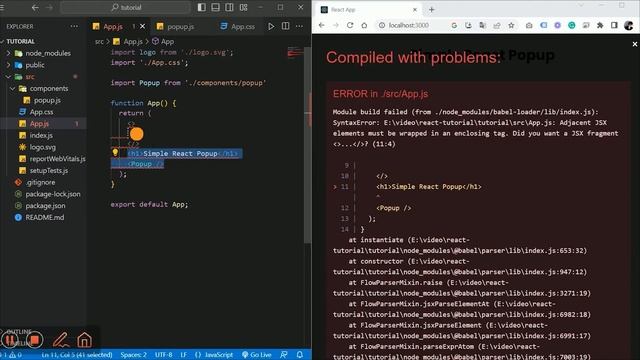Split the editor to the right

285,26
